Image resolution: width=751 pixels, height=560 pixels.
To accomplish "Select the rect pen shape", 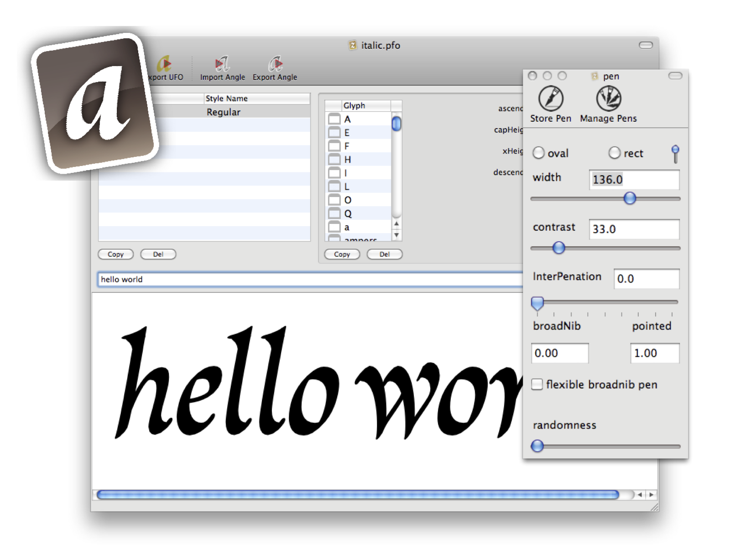I will [615, 153].
